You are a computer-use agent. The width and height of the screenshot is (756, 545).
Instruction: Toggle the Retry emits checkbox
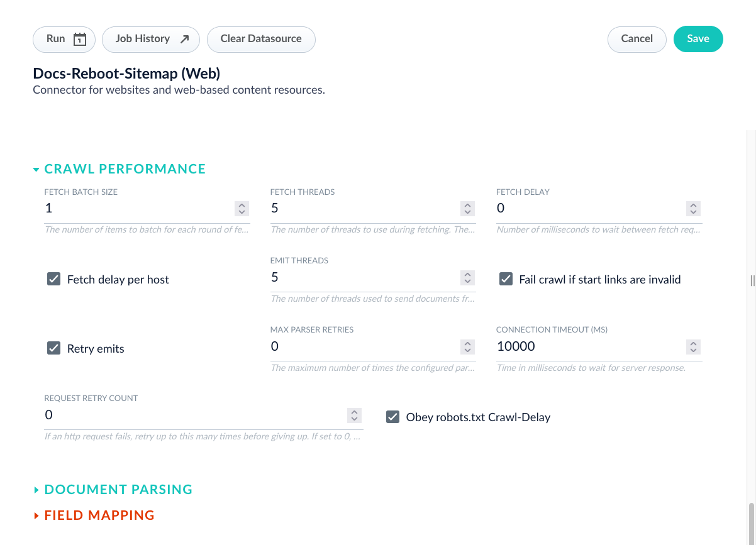point(54,348)
